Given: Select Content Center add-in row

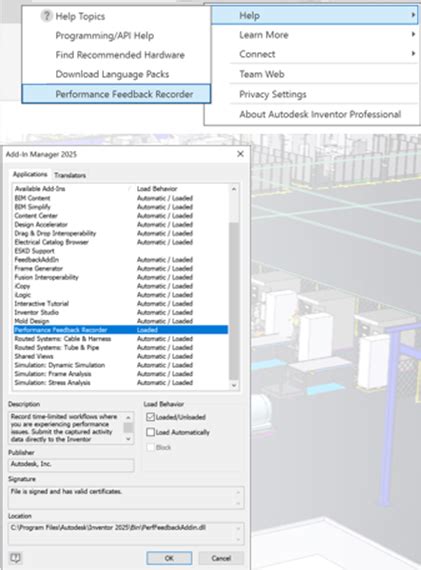Looking at the screenshot, I should [121, 216].
